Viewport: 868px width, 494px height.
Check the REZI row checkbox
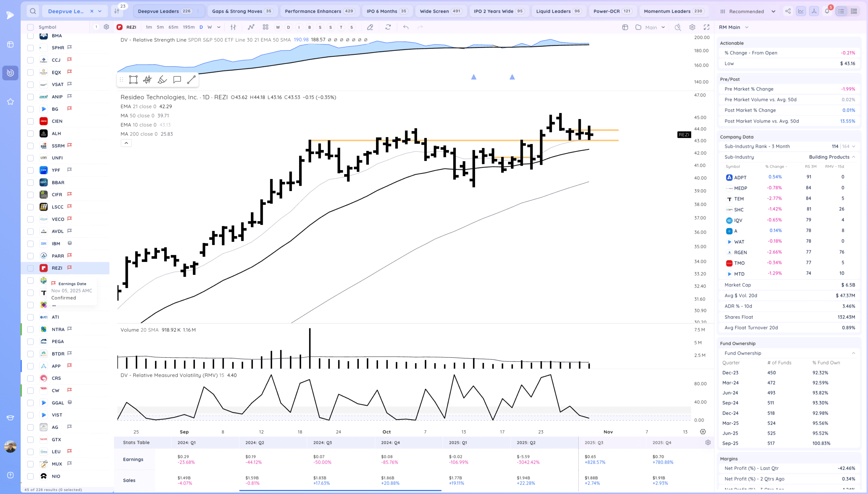coord(31,268)
